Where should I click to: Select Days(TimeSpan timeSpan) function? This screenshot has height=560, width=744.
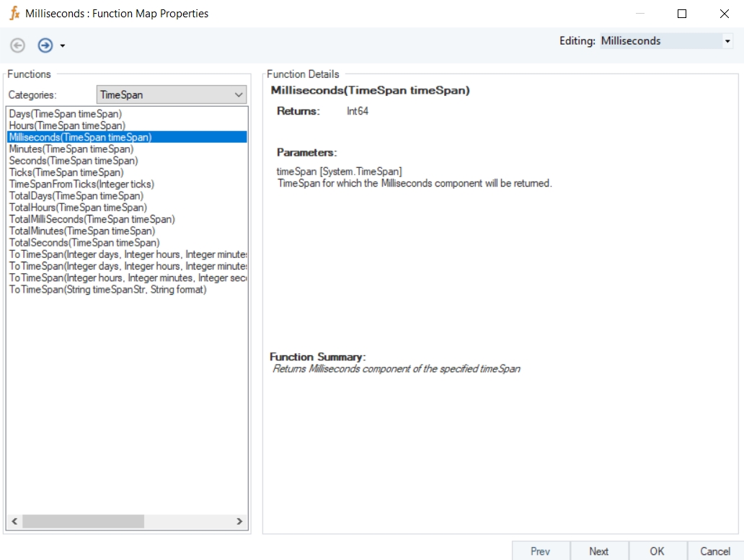click(66, 114)
